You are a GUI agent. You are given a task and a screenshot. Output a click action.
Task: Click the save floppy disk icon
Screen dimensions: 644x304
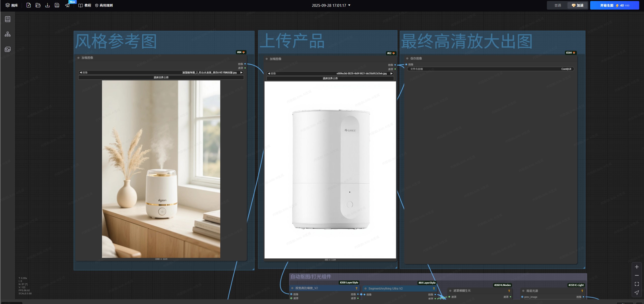(x=57, y=5)
